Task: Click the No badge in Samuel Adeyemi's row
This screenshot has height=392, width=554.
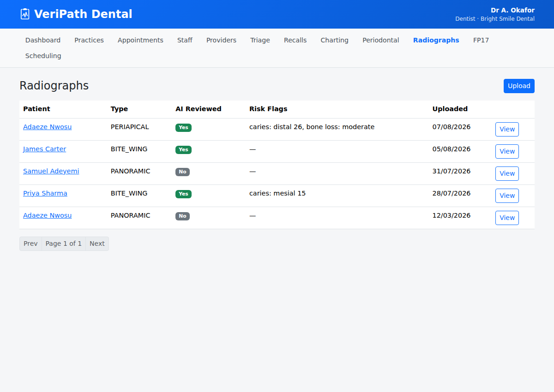Action: click(182, 172)
